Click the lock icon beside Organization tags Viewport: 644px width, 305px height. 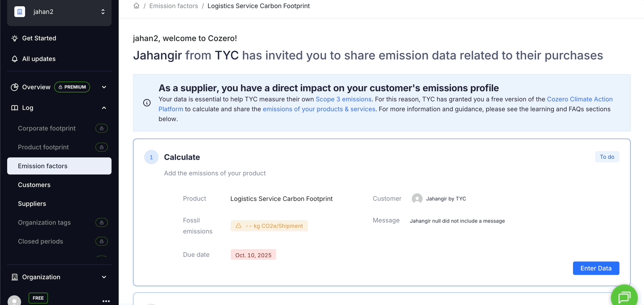[102, 222]
